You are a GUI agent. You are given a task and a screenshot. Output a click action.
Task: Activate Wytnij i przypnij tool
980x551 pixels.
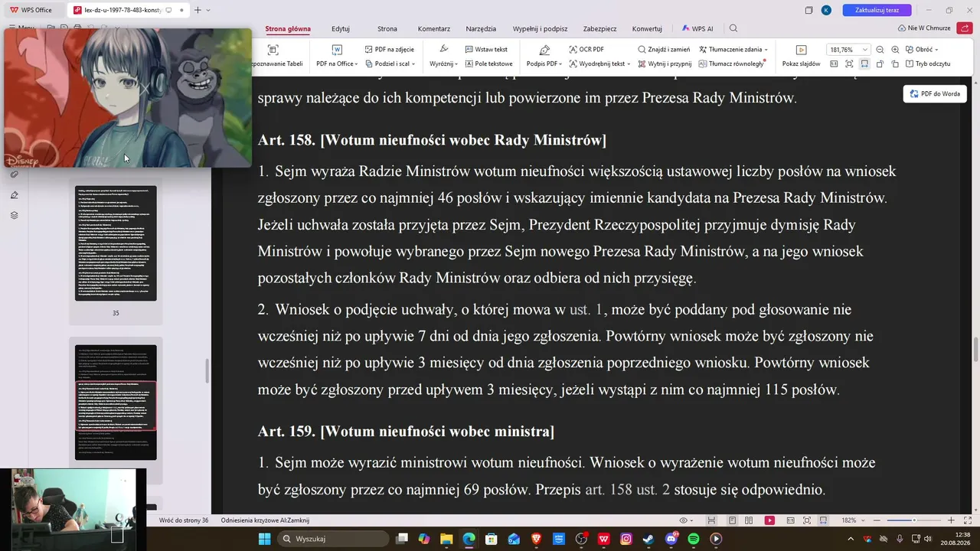point(664,64)
